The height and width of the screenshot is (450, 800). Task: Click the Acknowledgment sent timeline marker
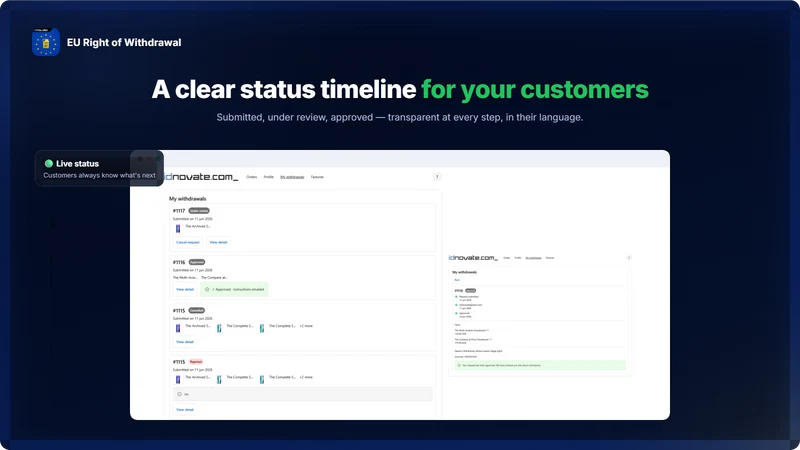coord(456,305)
